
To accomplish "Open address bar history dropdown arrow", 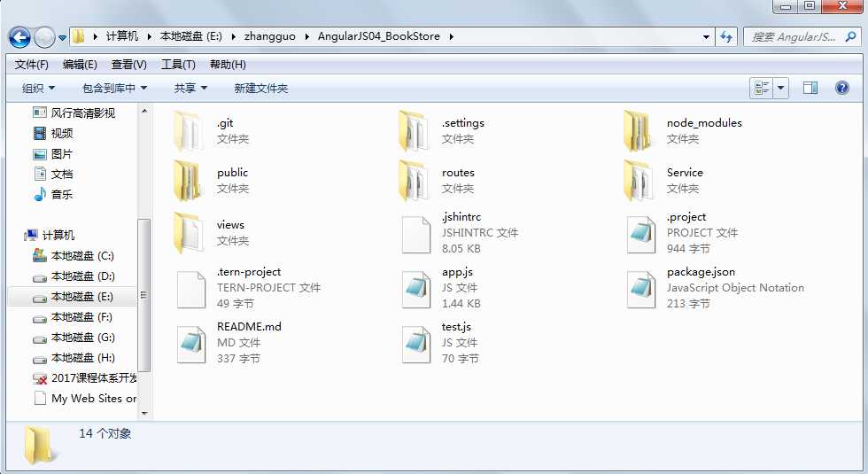I will pos(706,37).
